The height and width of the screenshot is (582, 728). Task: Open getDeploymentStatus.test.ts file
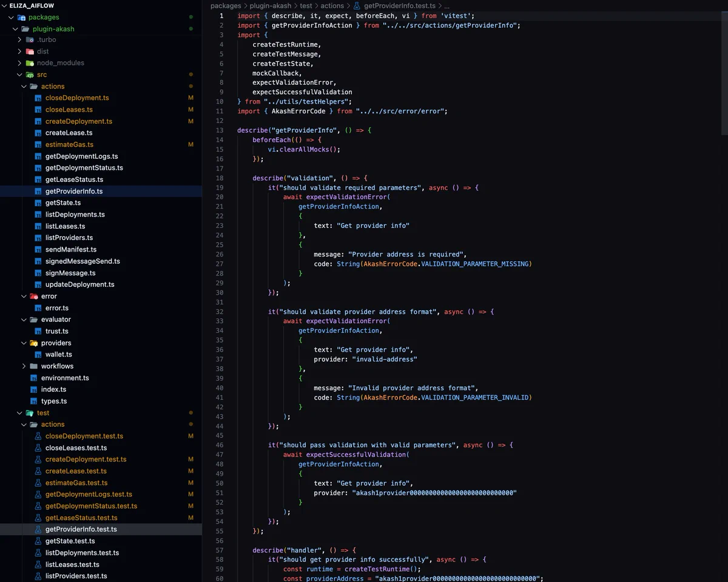[x=92, y=506]
